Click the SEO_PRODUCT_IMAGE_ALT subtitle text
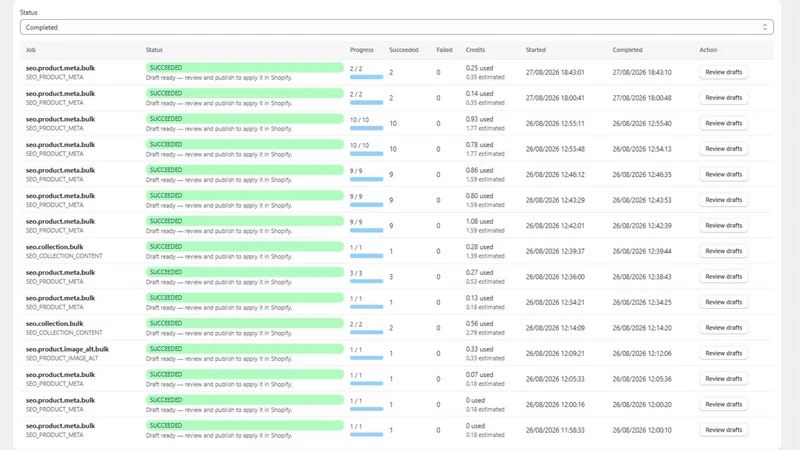 tap(62, 358)
